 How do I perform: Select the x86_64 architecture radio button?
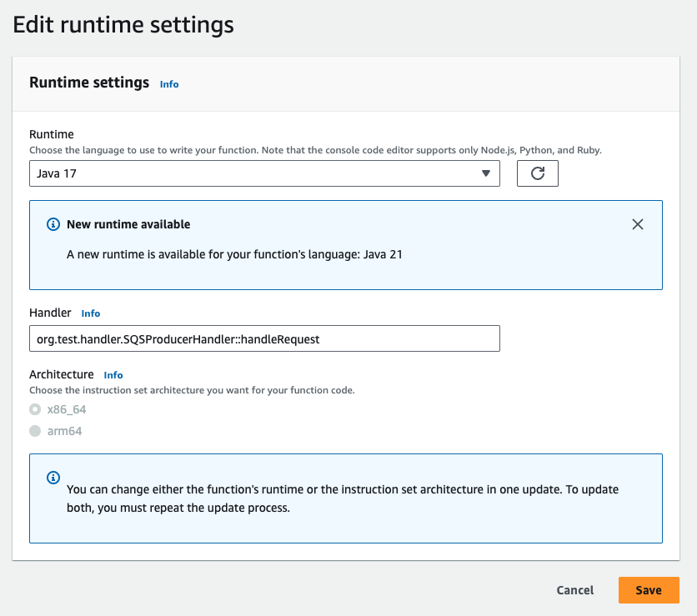[35, 409]
